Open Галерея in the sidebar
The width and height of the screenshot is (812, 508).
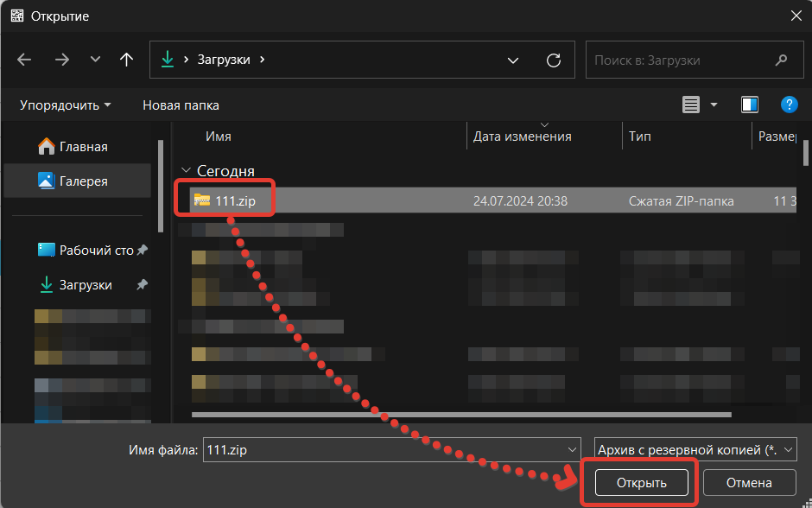tap(83, 181)
